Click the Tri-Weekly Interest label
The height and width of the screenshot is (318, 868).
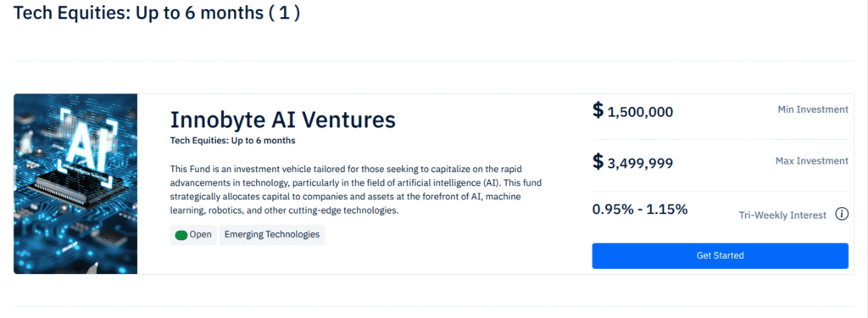pos(782,215)
